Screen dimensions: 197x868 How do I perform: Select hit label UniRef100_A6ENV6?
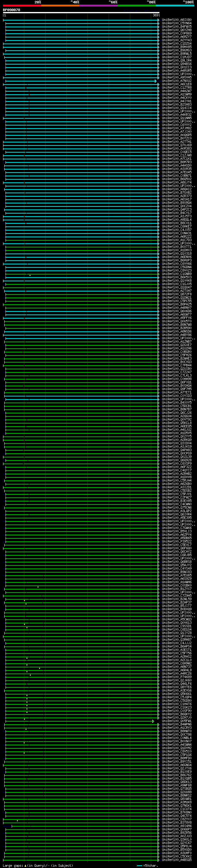coord(176,257)
